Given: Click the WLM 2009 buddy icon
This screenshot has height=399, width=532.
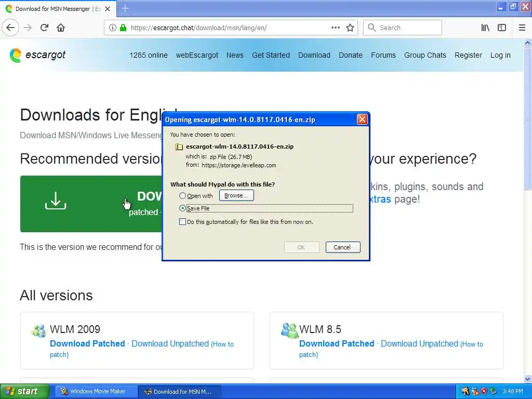Looking at the screenshot, I should click(38, 330).
